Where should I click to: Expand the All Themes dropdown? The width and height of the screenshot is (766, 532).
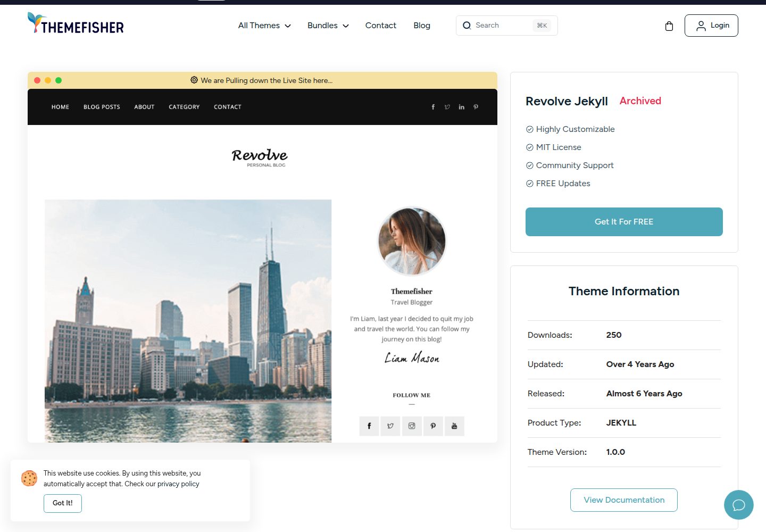pyautogui.click(x=264, y=26)
